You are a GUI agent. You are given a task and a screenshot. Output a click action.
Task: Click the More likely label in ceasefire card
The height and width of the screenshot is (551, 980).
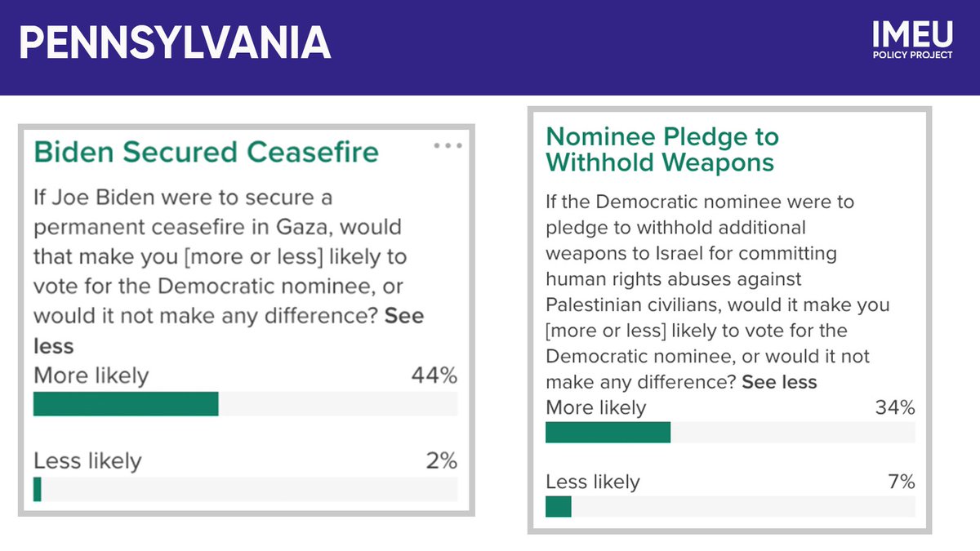click(91, 375)
